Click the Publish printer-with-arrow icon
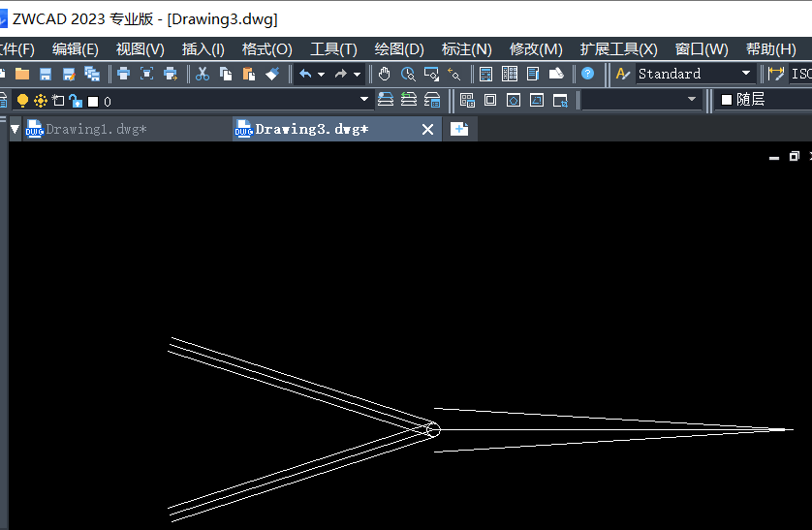Screen dimensions: 812x530 [x=171, y=74]
